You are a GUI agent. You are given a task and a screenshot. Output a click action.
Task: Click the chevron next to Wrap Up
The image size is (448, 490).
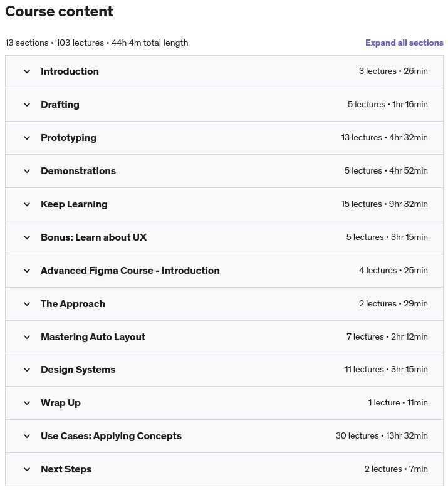click(27, 403)
